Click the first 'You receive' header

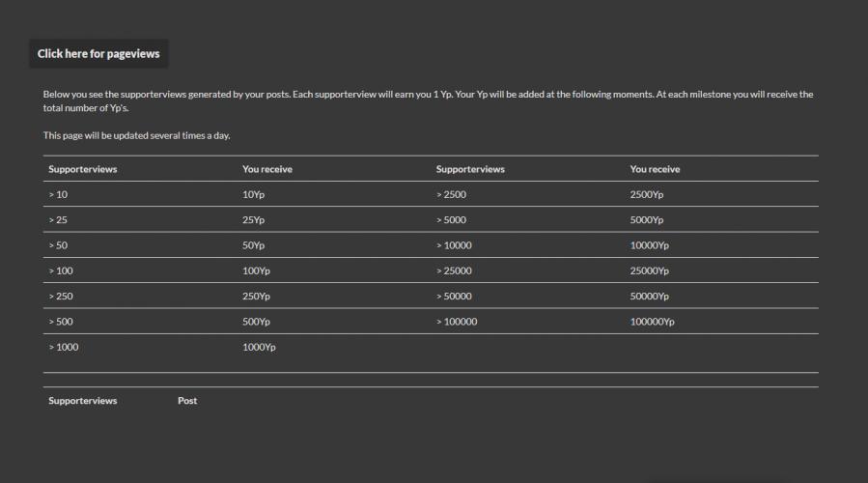pyautogui.click(x=266, y=169)
